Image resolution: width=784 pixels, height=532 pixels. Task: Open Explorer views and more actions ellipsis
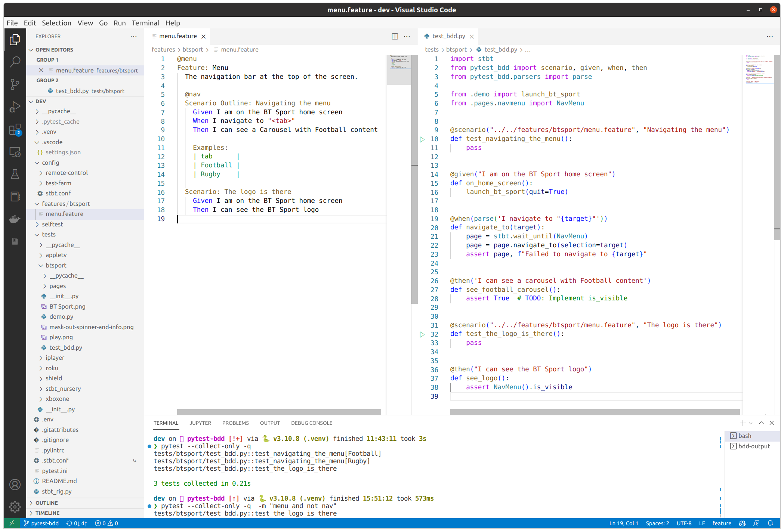[x=133, y=36]
